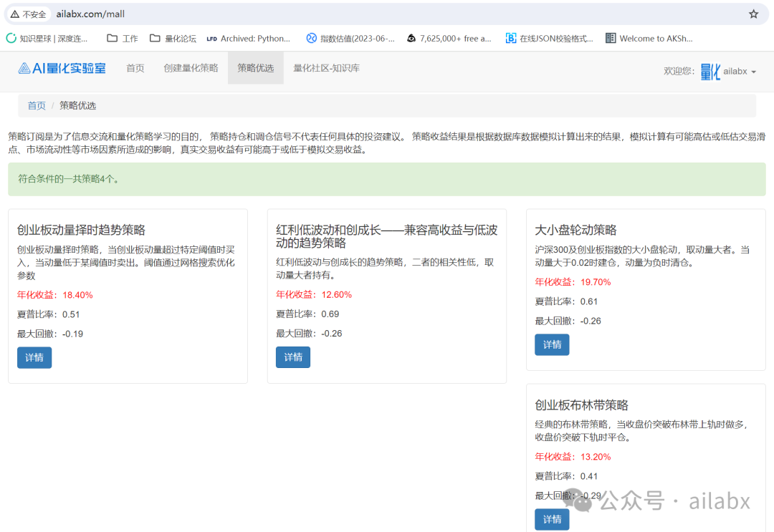This screenshot has width=774, height=532.
Task: Click the 首页 breadcrumb link
Action: pos(37,105)
